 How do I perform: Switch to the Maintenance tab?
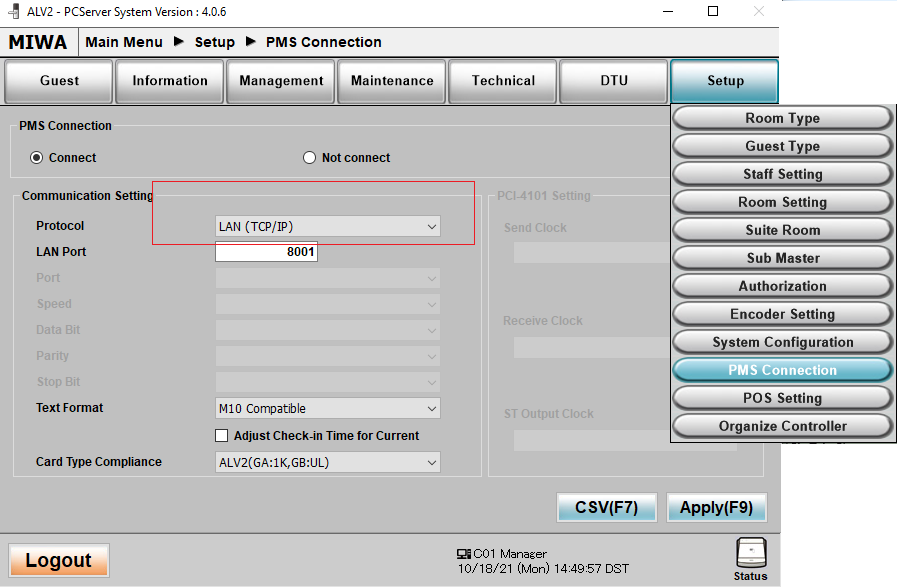pos(392,81)
